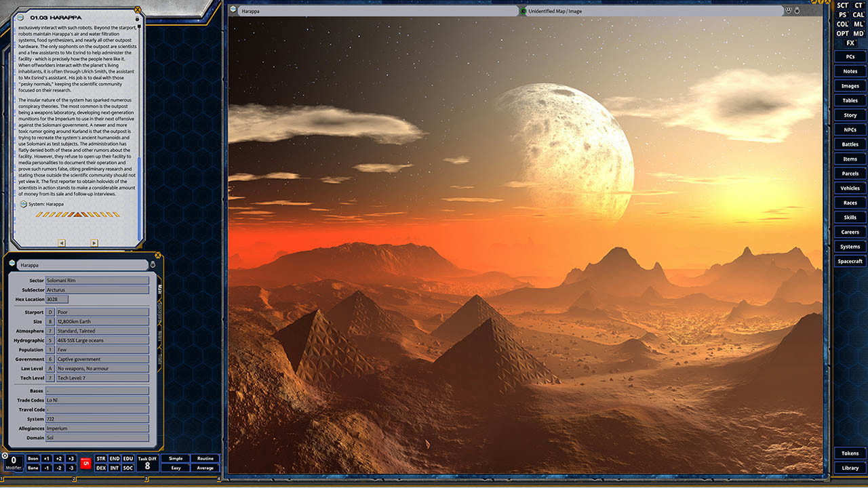Open the FX effects shortcut
868x488 pixels.
(x=850, y=43)
